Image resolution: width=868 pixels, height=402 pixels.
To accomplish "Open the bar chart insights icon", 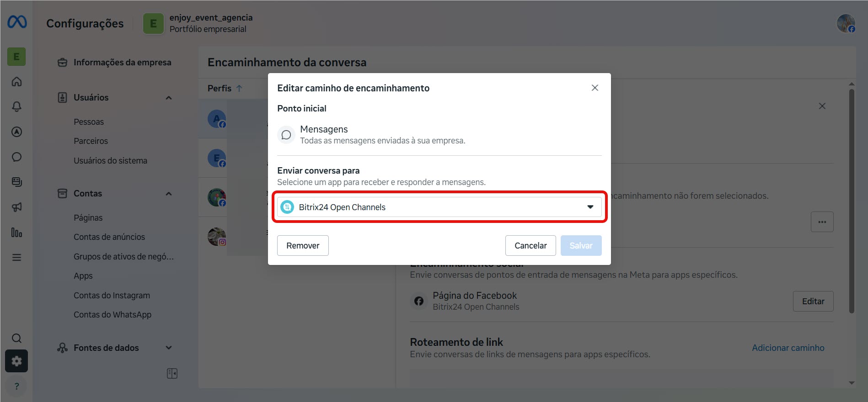I will (16, 233).
